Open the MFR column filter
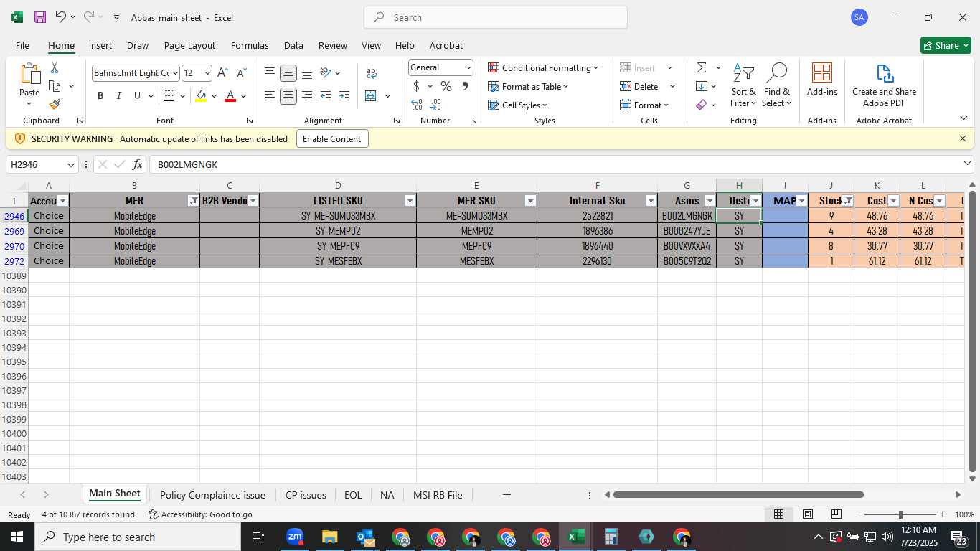Viewport: 980px width, 551px height. [x=193, y=201]
